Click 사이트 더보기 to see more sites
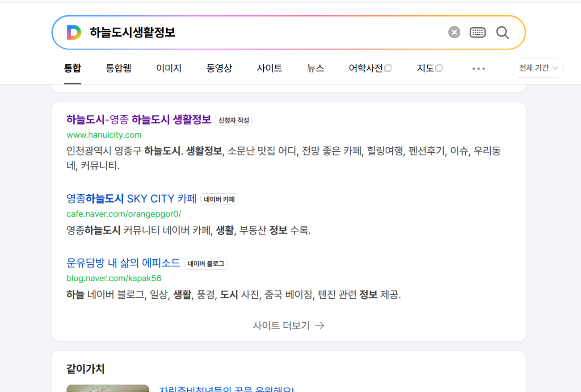The height and width of the screenshot is (392, 581). (289, 325)
